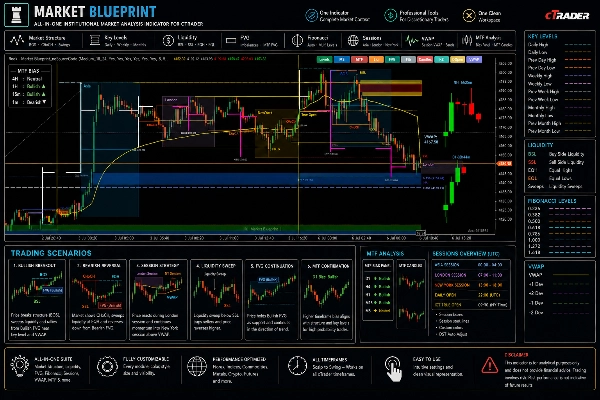Click the red supply zone on chart
The image size is (600, 400).
coord(390,88)
